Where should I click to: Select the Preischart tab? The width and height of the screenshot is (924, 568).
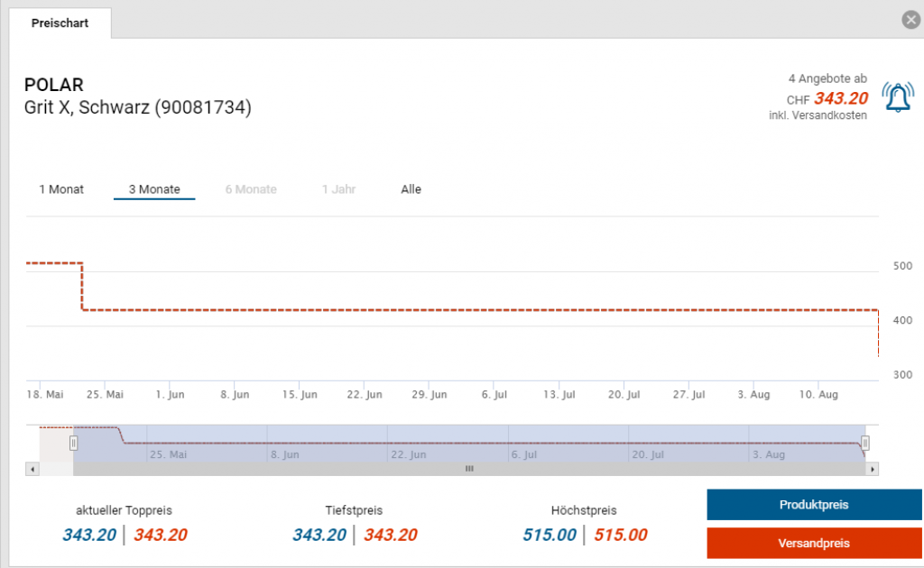pyautogui.click(x=60, y=23)
